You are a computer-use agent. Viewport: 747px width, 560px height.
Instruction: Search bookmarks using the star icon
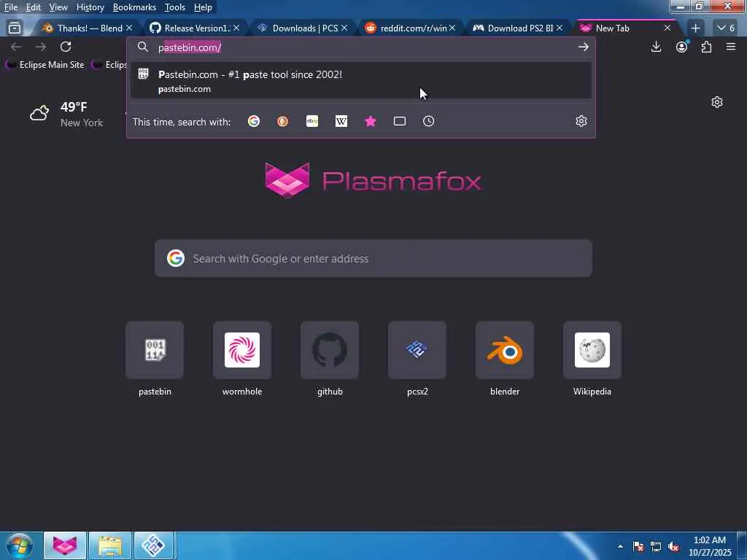pos(370,122)
